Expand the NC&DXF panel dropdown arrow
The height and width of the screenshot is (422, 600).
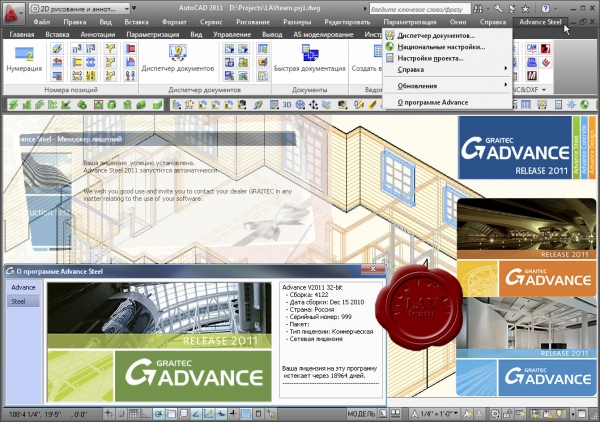coord(544,90)
